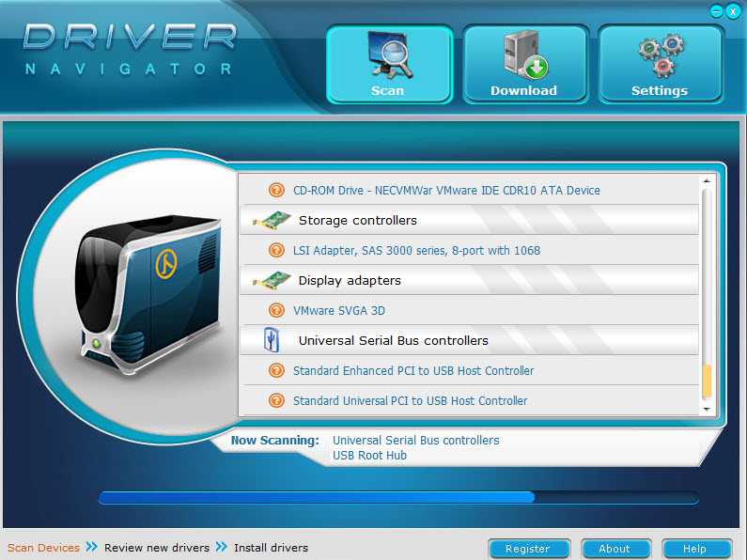
Task: Click the Install drivers step
Action: [x=271, y=548]
